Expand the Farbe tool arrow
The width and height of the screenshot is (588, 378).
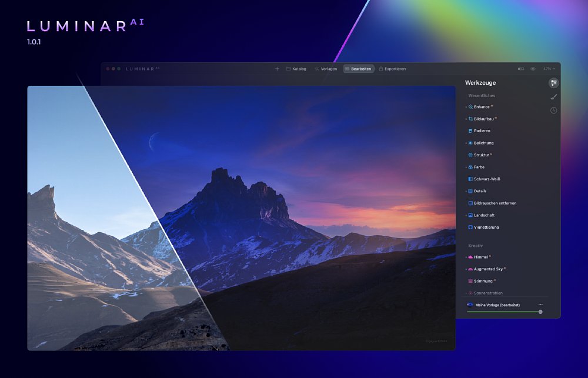pos(466,168)
